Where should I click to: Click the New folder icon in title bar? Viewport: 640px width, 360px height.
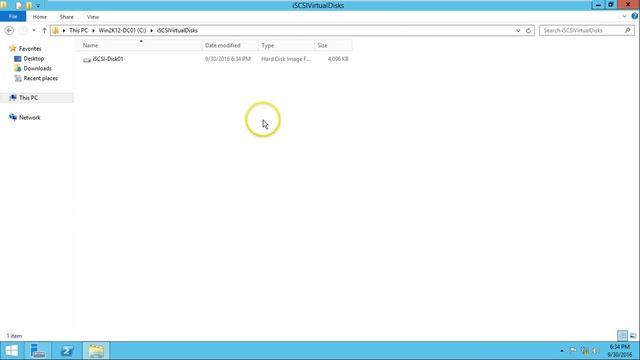point(29,6)
